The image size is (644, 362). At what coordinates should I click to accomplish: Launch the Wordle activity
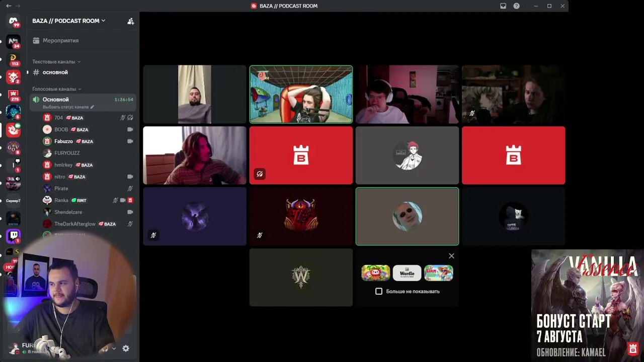click(407, 273)
